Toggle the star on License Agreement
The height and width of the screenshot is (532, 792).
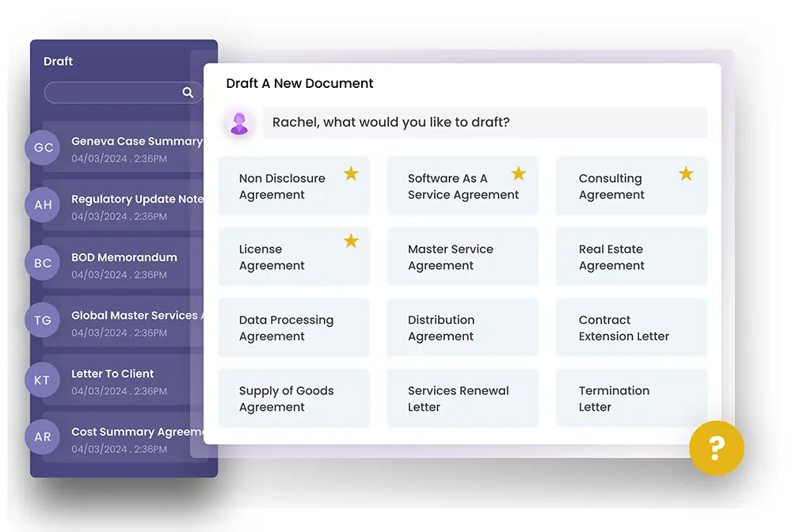pyautogui.click(x=351, y=241)
